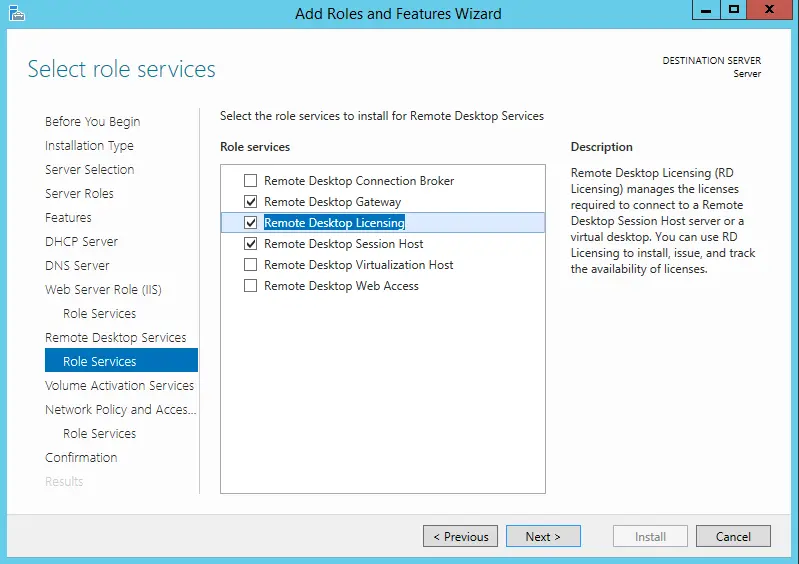This screenshot has width=799, height=564.
Task: Click the Next button
Action: (542, 537)
